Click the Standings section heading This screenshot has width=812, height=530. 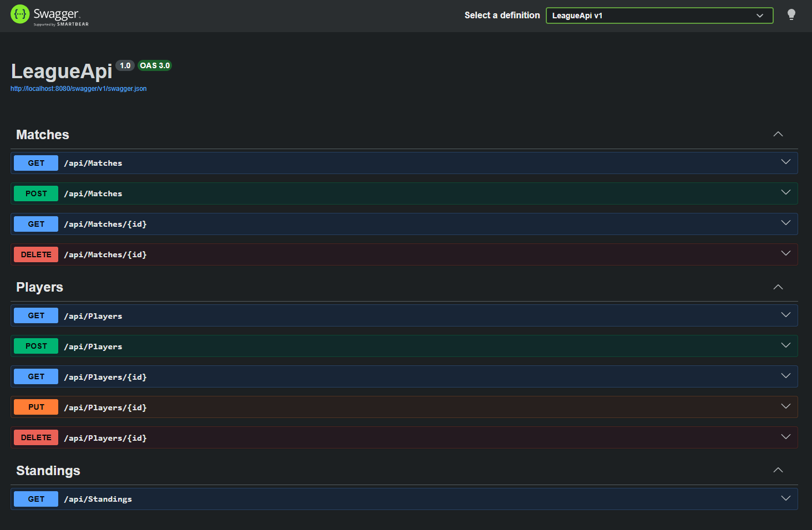point(48,471)
